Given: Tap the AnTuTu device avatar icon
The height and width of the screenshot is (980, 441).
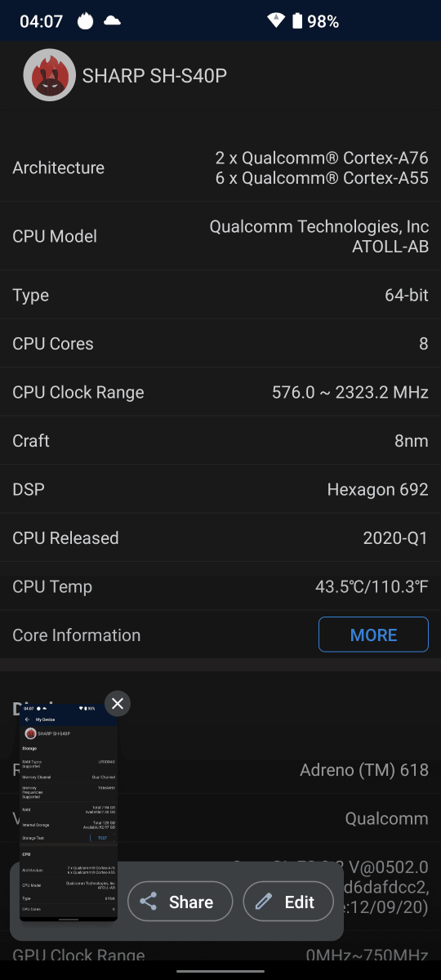Looking at the screenshot, I should [50, 76].
